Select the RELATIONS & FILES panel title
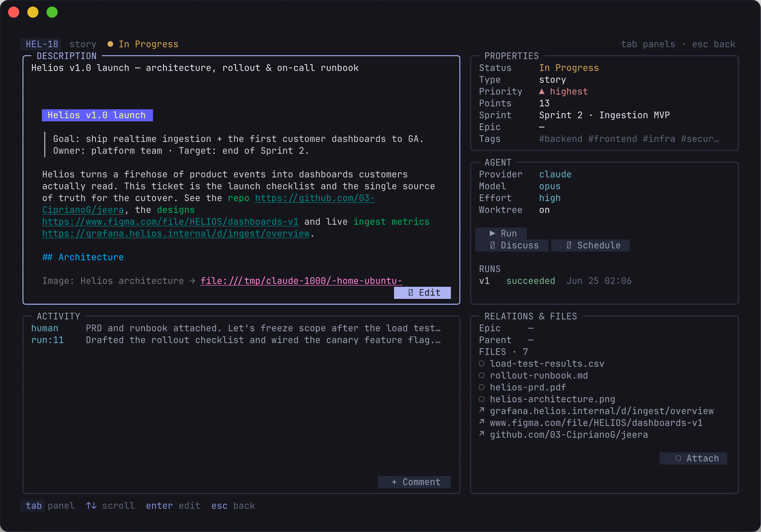The width and height of the screenshot is (761, 532). click(531, 316)
